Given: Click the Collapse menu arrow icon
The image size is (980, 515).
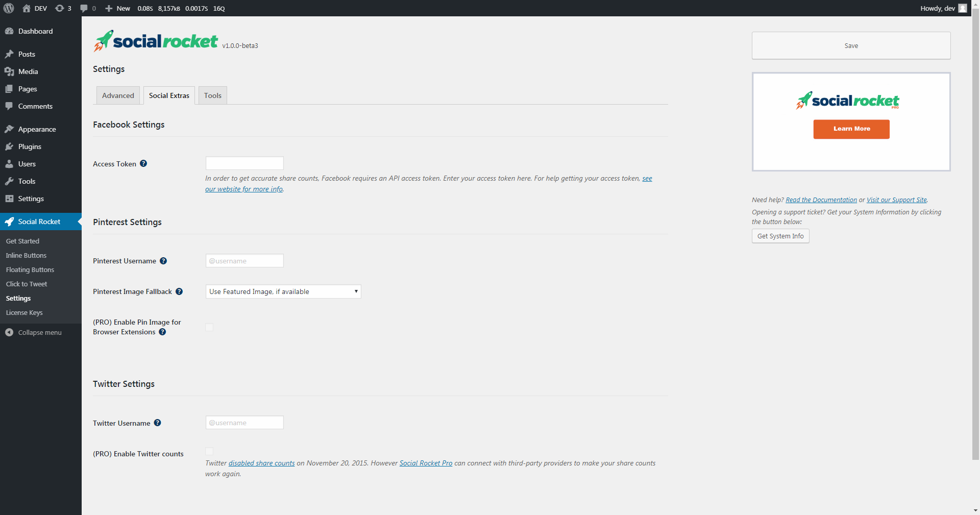Looking at the screenshot, I should click(x=9, y=332).
